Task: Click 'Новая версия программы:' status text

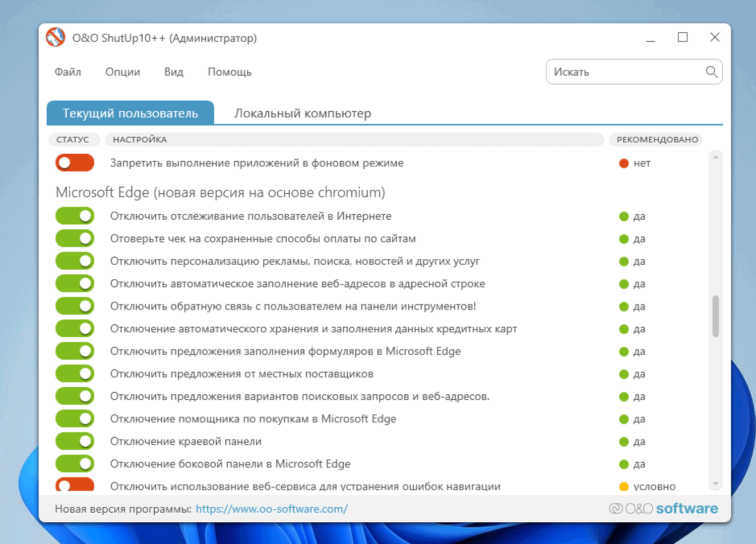Action: coord(123,509)
